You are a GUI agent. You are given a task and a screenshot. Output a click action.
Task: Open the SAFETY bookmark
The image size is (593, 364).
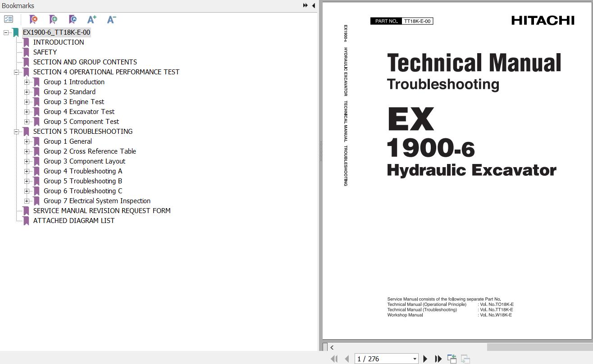(45, 52)
